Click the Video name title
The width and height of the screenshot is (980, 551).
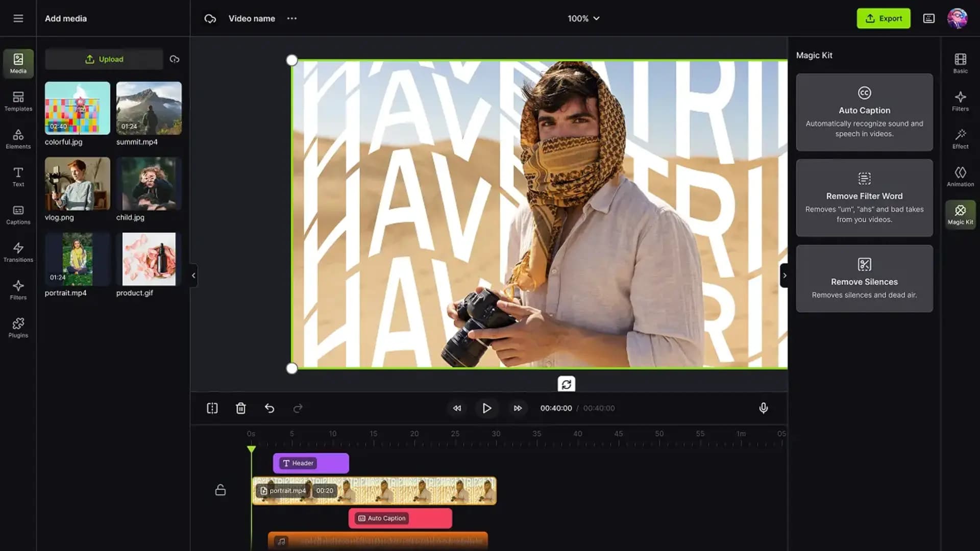(x=252, y=18)
